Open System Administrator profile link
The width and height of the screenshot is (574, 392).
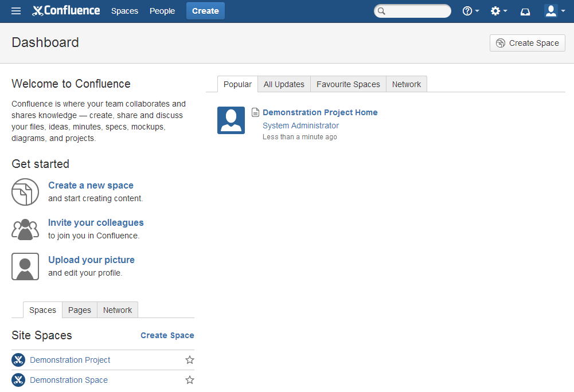pyautogui.click(x=300, y=126)
